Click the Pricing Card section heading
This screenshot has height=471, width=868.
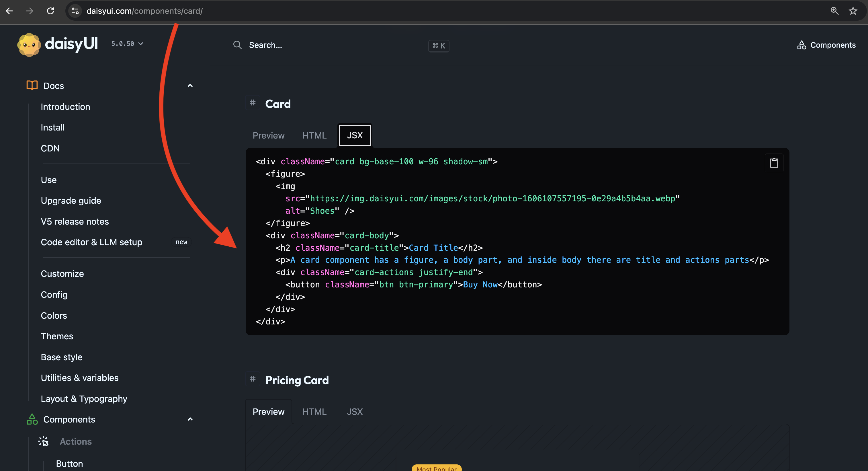tap(296, 380)
